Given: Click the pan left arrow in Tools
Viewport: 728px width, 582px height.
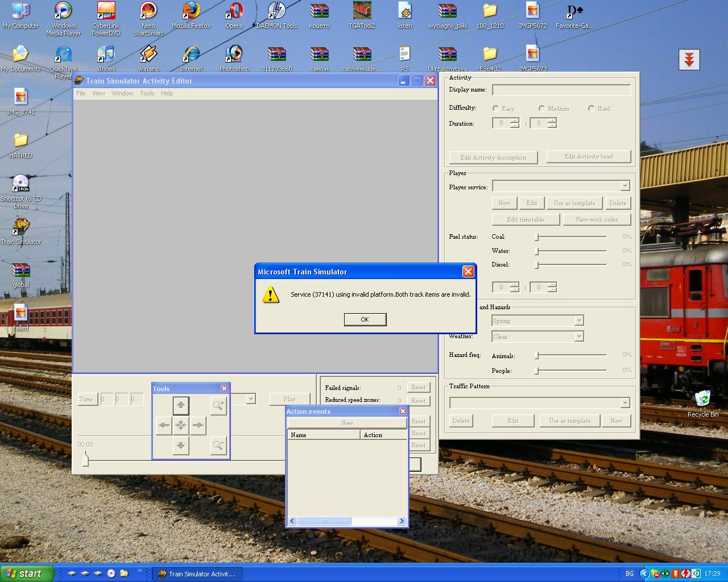Looking at the screenshot, I should (x=164, y=425).
